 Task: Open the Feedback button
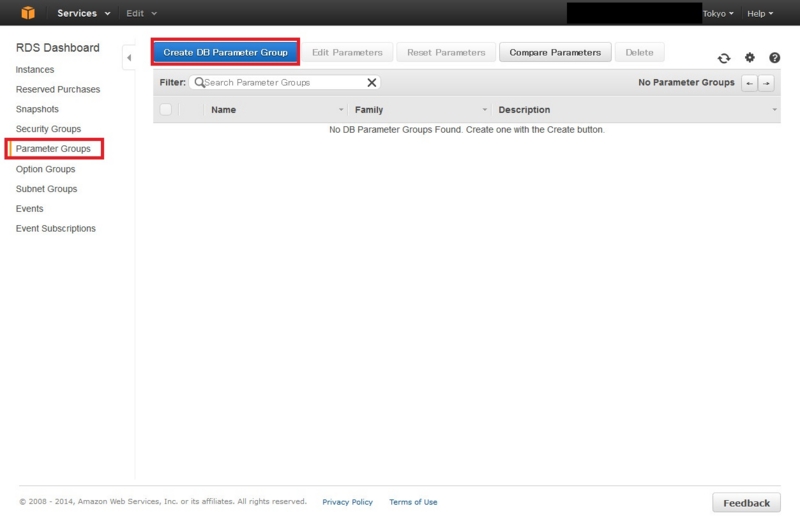[746, 503]
